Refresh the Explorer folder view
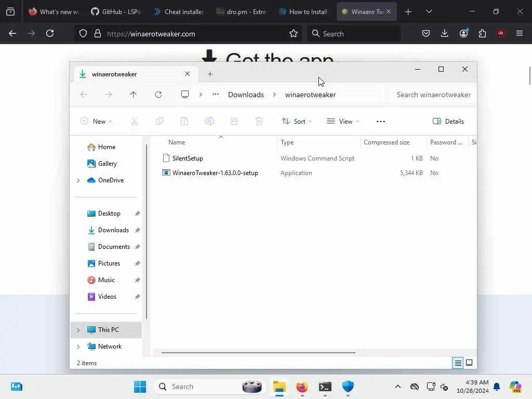Viewport: 532px width, 399px height. [158, 95]
